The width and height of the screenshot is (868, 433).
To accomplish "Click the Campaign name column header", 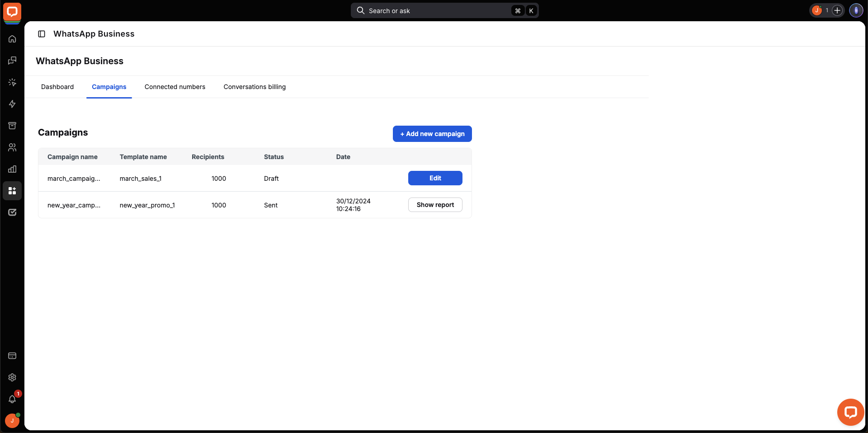I will coord(72,157).
